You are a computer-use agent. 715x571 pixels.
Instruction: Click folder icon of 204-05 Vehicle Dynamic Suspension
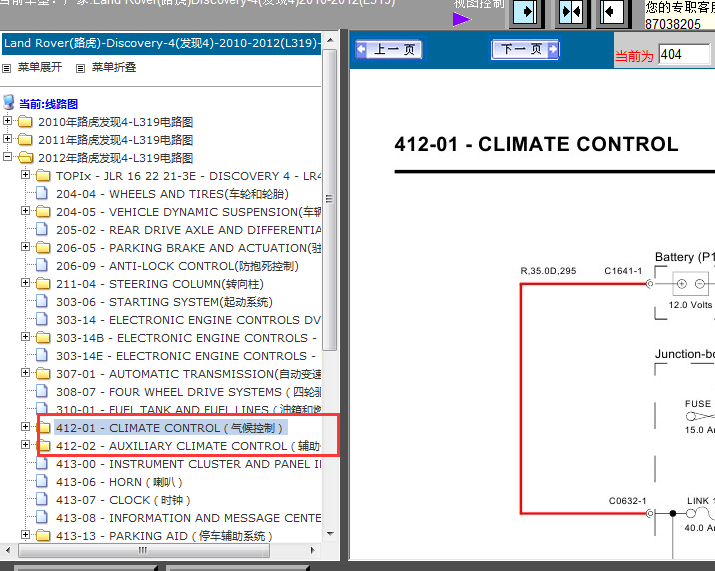(43, 211)
